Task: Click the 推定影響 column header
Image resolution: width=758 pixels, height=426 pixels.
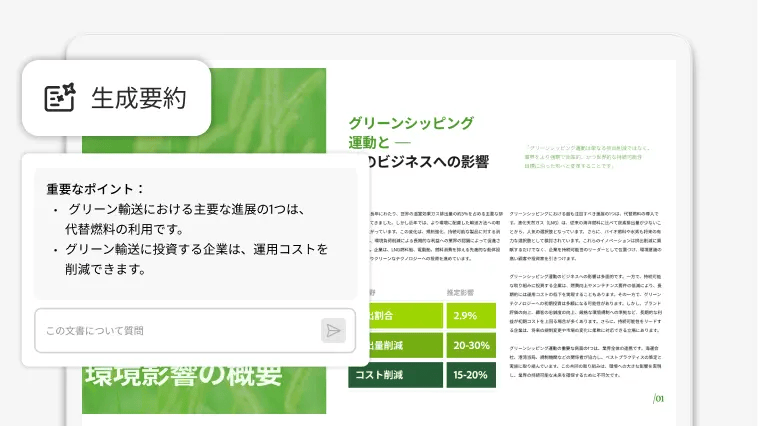Action: [x=460, y=293]
